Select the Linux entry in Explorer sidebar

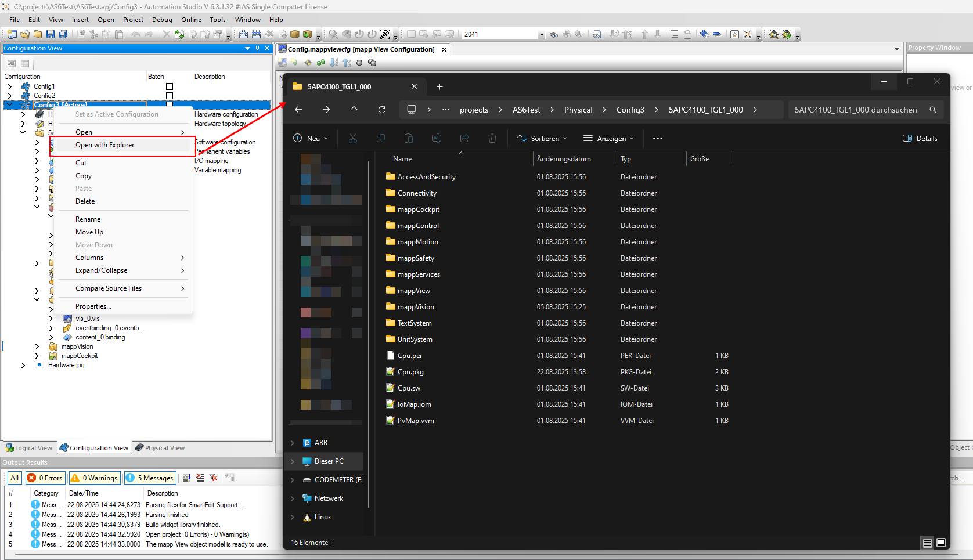(x=323, y=517)
